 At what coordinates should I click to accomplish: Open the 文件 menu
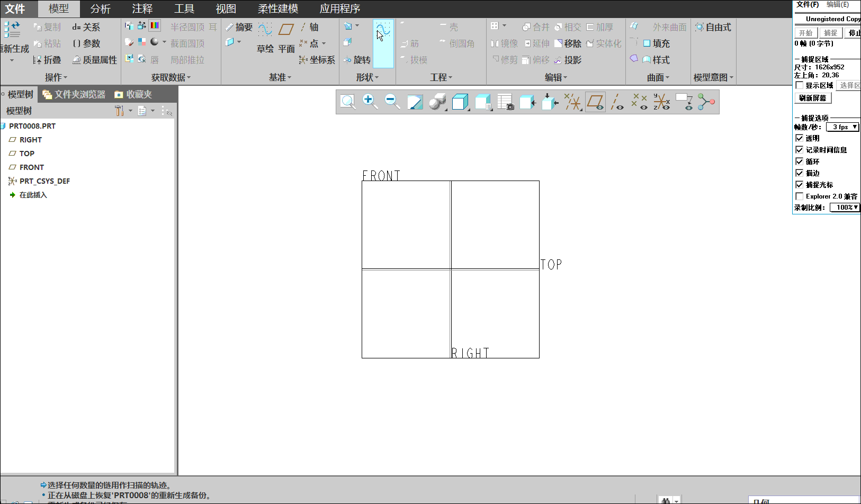(x=15, y=9)
